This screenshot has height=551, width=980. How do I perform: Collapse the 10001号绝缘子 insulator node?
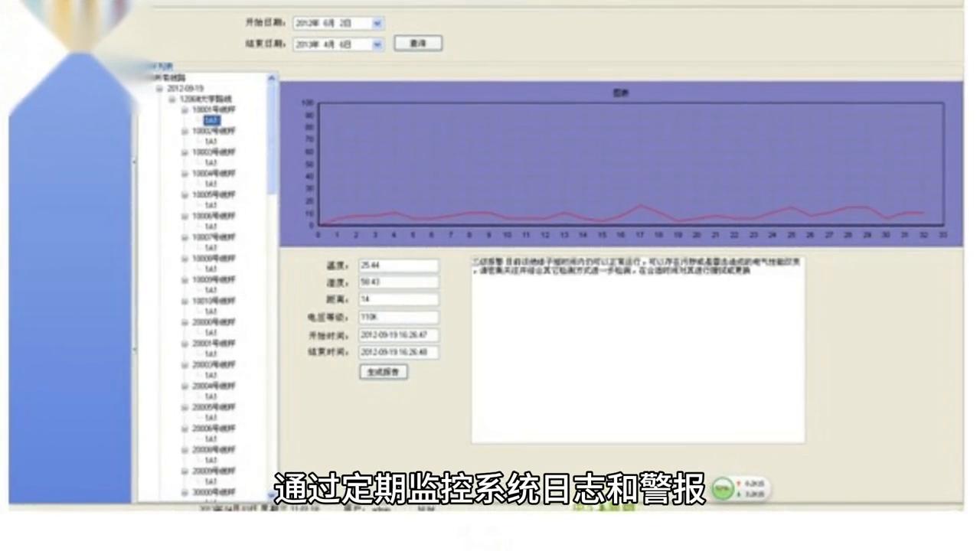tap(185, 110)
